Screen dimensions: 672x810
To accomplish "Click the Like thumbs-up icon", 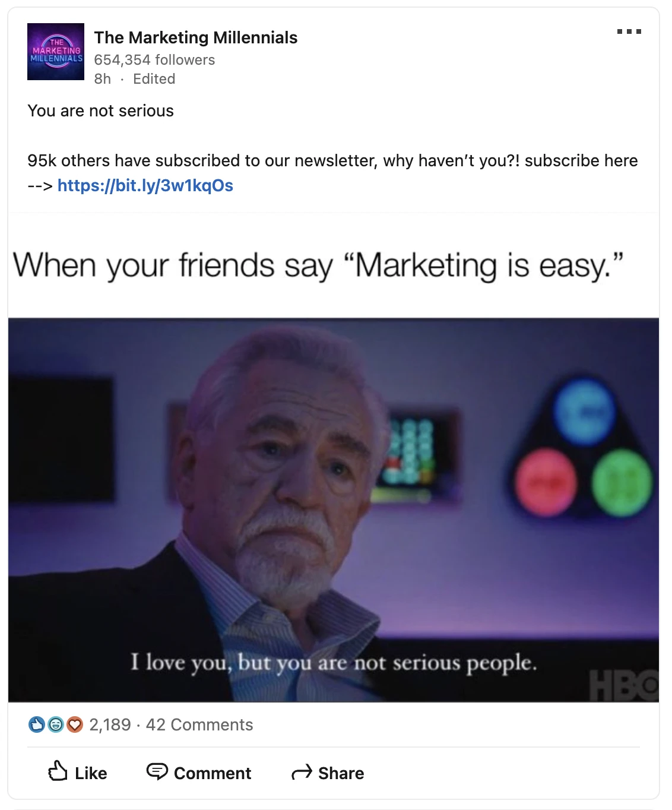I will coord(58,771).
